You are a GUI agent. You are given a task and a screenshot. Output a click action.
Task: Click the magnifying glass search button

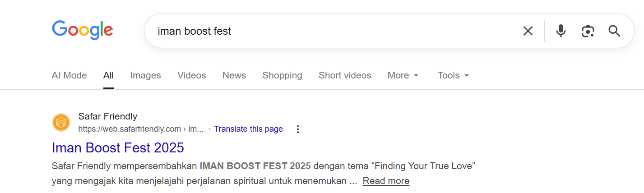[x=614, y=31]
